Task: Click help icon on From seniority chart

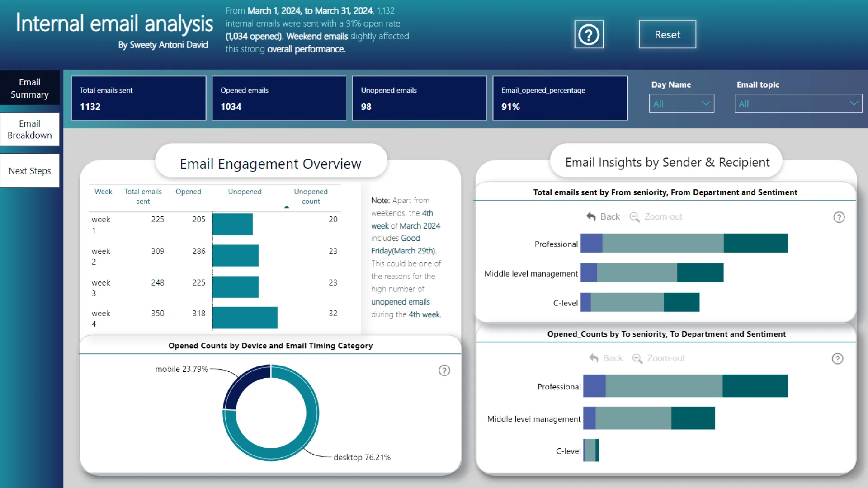Action: [x=839, y=217]
